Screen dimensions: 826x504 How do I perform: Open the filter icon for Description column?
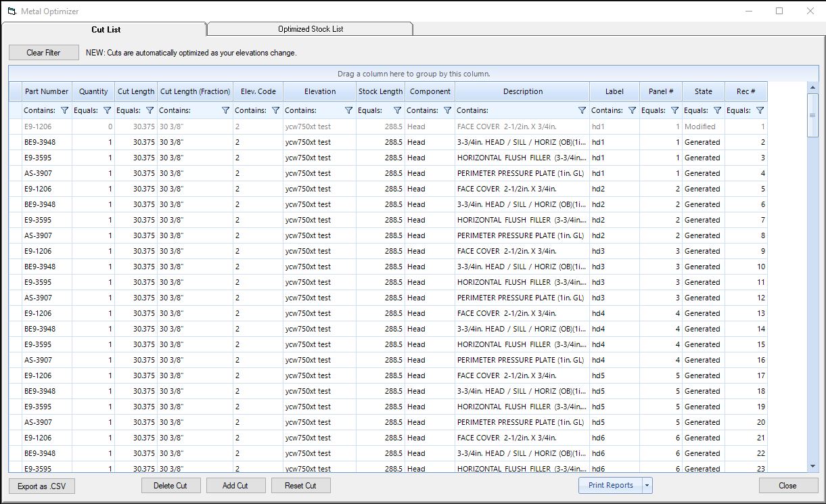[x=582, y=110]
